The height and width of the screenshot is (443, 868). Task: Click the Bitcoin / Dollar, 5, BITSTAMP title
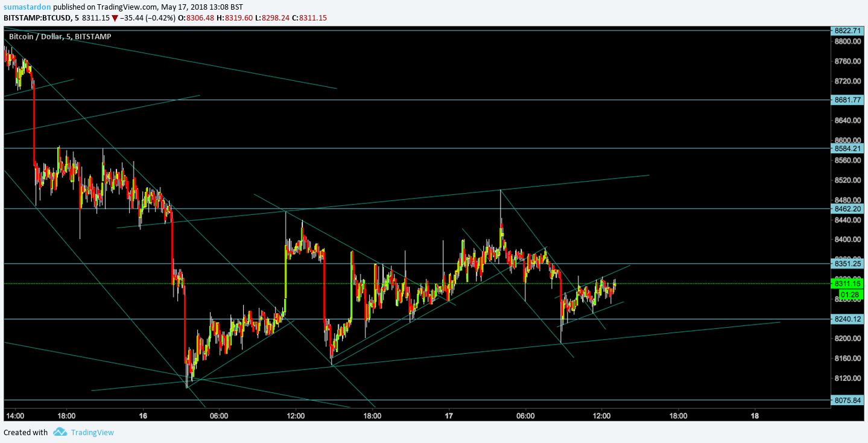[60, 36]
